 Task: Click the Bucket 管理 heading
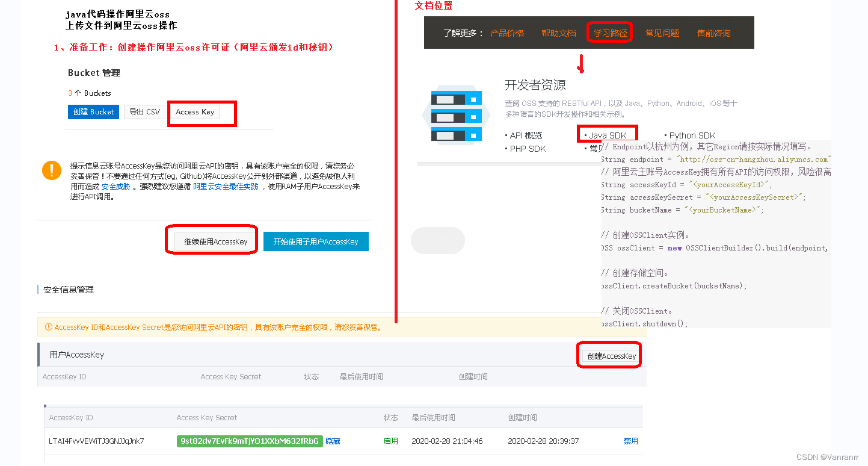(x=94, y=73)
